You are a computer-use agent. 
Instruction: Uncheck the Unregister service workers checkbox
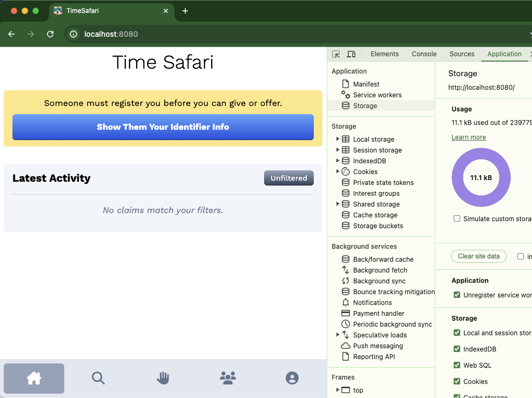(x=457, y=295)
